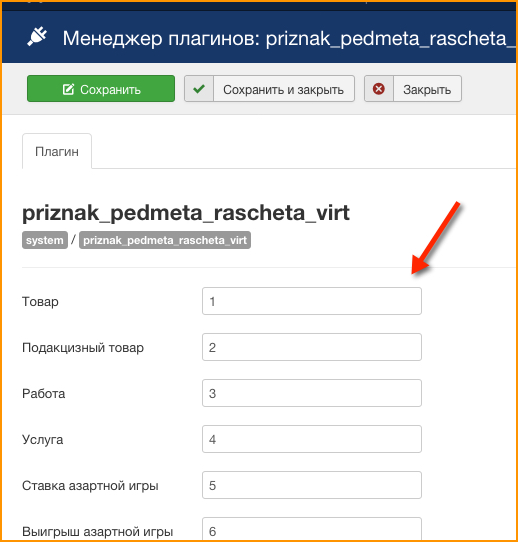This screenshot has width=518, height=542.
Task: Click the green checkmark icon
Action: (199, 89)
